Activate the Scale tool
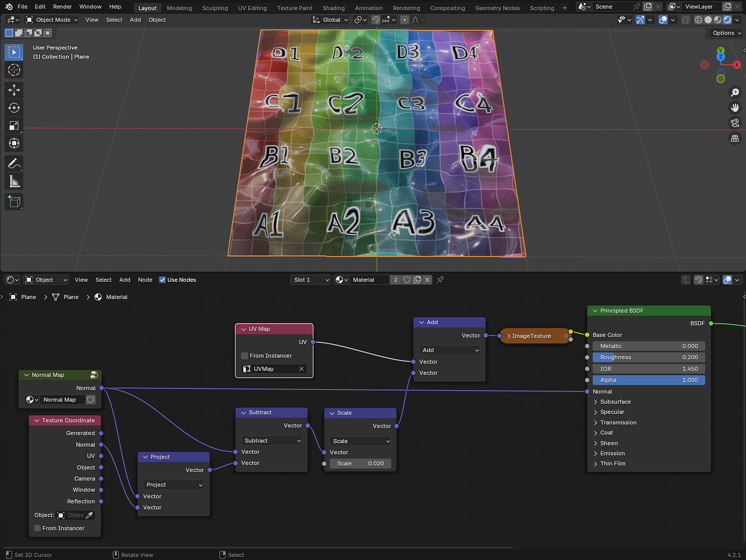The image size is (746, 560). click(x=14, y=126)
